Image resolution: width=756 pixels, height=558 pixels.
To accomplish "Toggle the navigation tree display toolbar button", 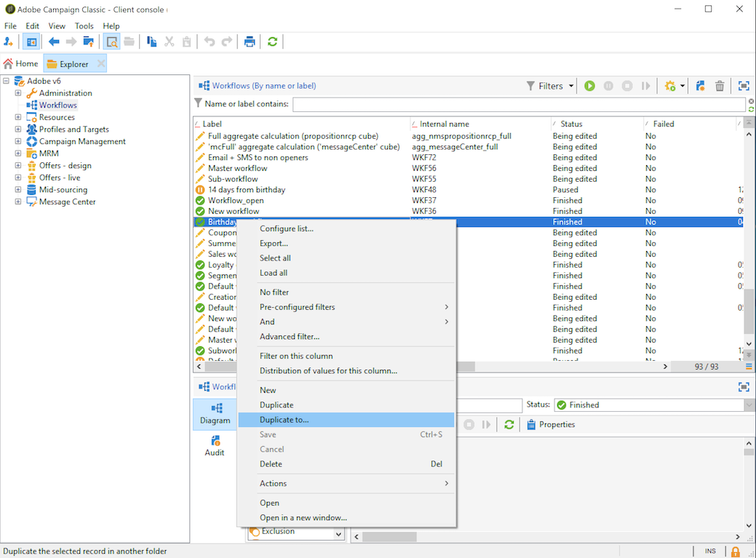I will [31, 41].
